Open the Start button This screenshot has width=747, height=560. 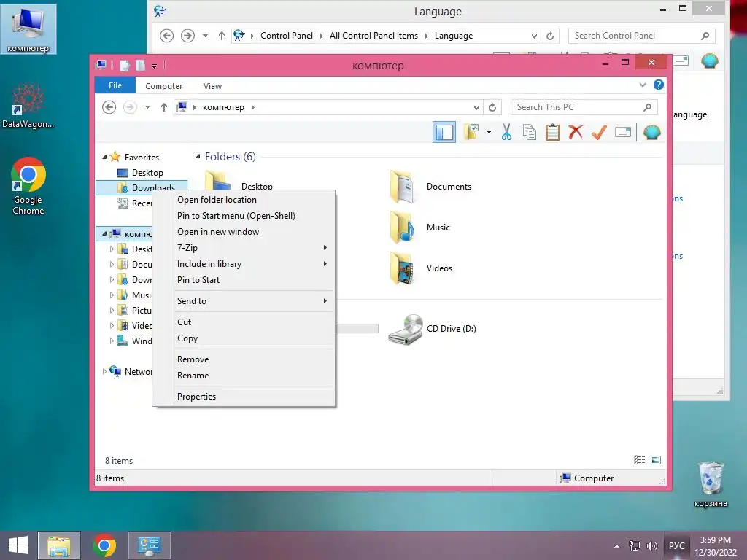(x=18, y=545)
